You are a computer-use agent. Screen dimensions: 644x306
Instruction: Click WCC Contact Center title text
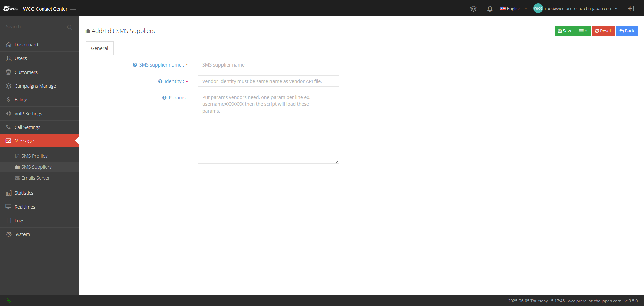point(45,9)
